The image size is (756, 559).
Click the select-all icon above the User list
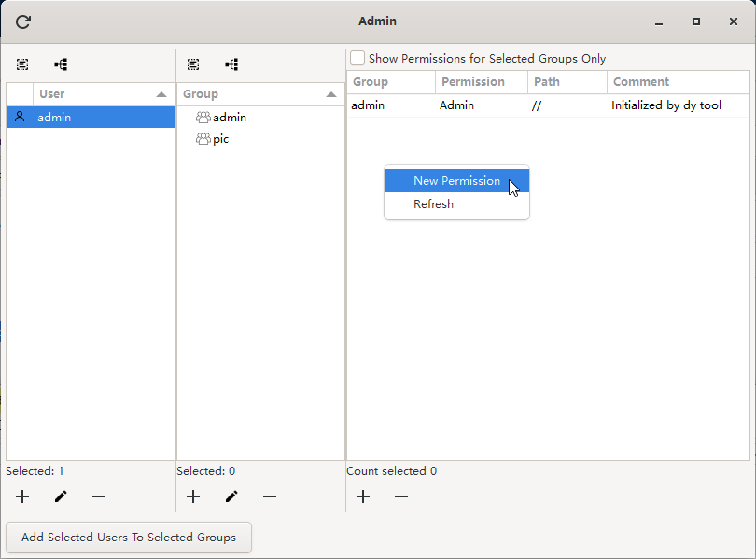click(x=22, y=64)
